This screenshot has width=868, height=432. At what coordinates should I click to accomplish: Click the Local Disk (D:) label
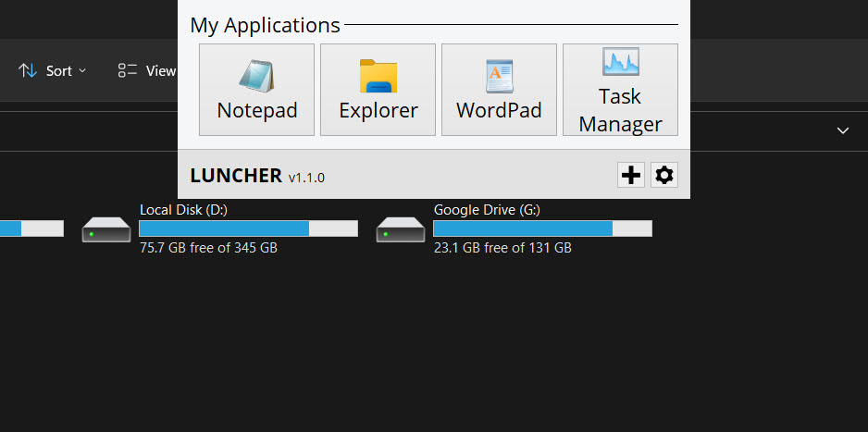(x=184, y=210)
